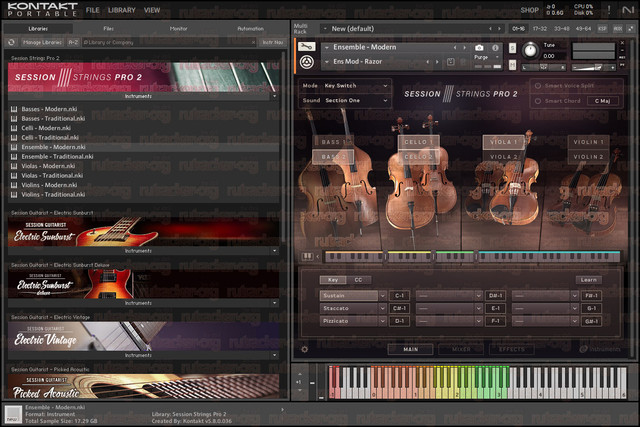This screenshot has width=640, height=427.
Task: Minimize the rack view with the arrows icon
Action: pyautogui.click(x=631, y=29)
